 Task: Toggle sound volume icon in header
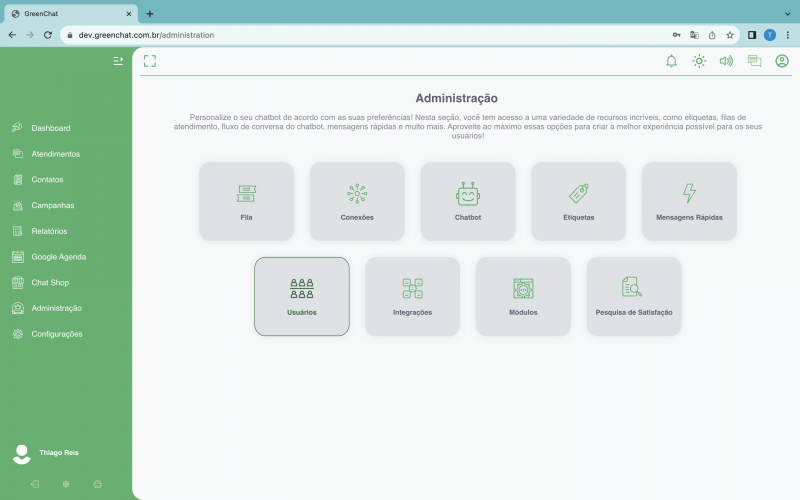726,61
